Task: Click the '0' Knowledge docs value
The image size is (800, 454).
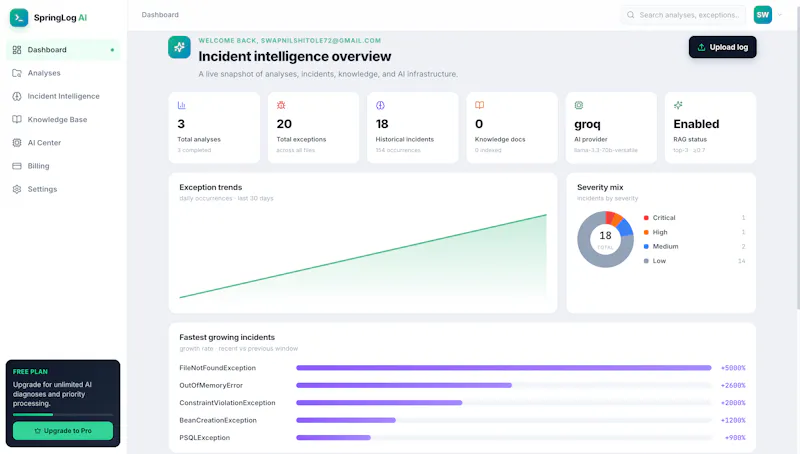Action: pyautogui.click(x=479, y=124)
